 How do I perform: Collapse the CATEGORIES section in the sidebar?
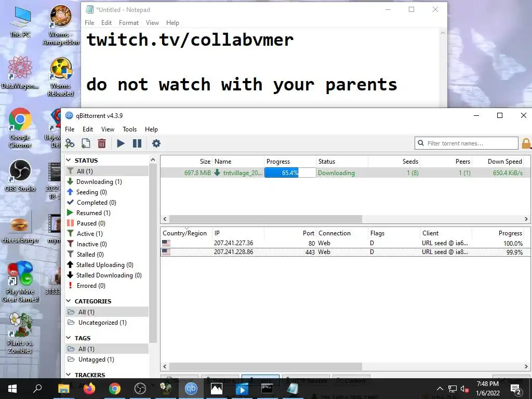[x=69, y=301]
